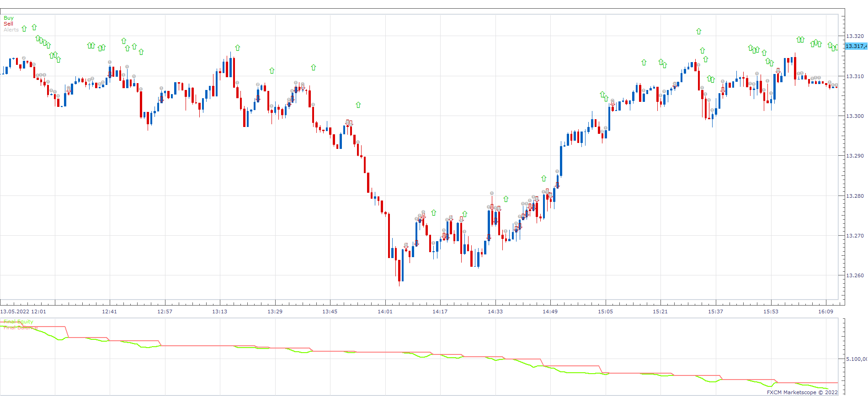Click the blue current price tag 13.317
This screenshot has height=396, width=868.
856,46
